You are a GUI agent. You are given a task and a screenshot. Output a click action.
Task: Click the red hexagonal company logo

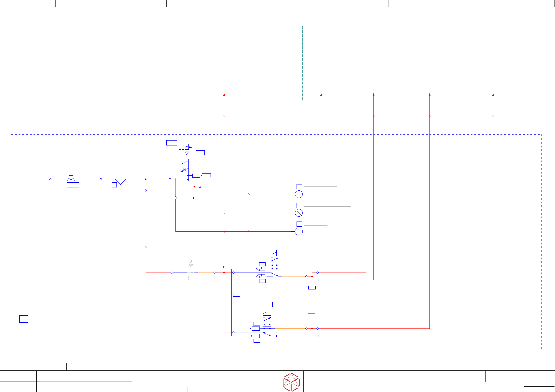coord(291,382)
